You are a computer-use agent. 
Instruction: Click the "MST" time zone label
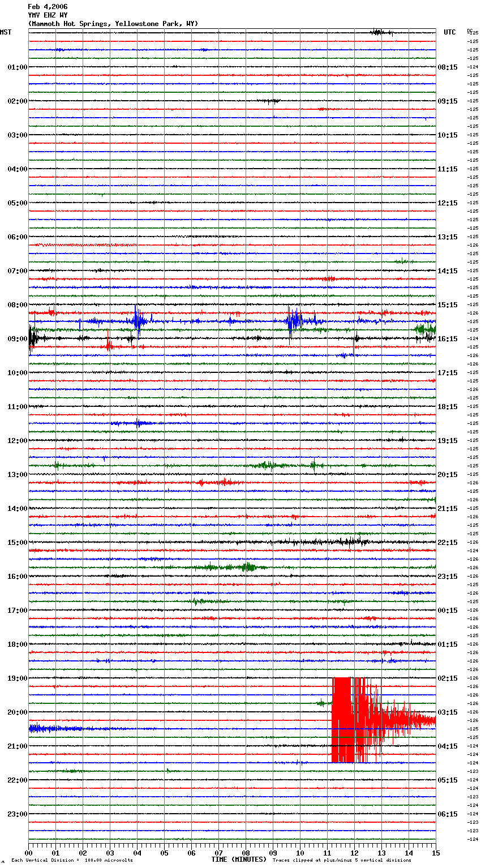(6, 32)
